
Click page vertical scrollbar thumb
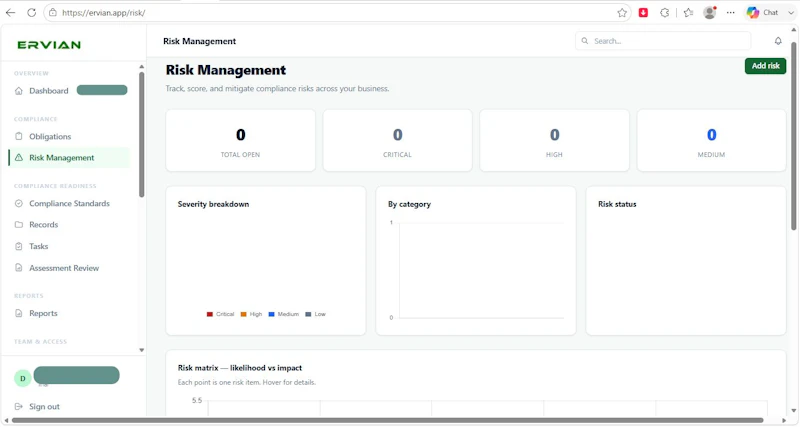793,135
